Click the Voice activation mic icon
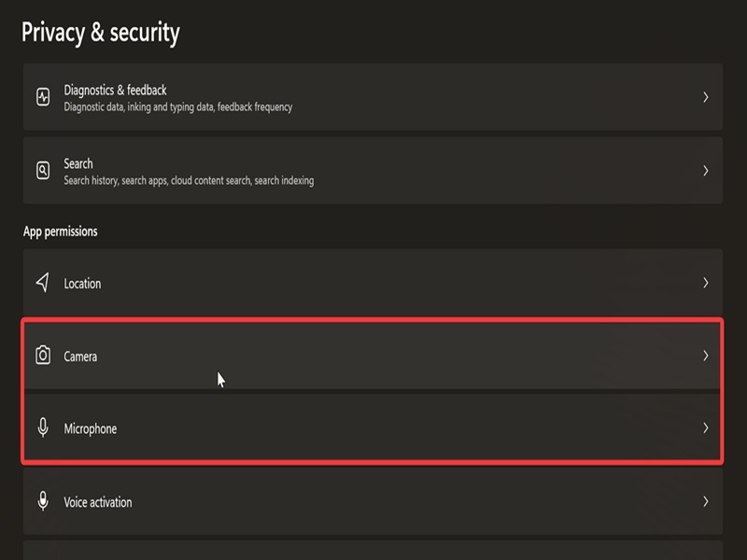Screen dimensions: 747x560 tap(43, 501)
